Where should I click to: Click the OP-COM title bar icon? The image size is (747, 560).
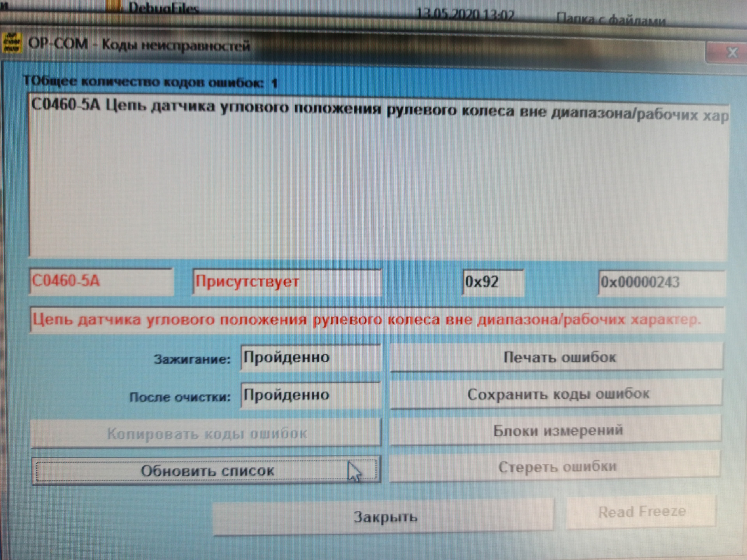[12, 43]
